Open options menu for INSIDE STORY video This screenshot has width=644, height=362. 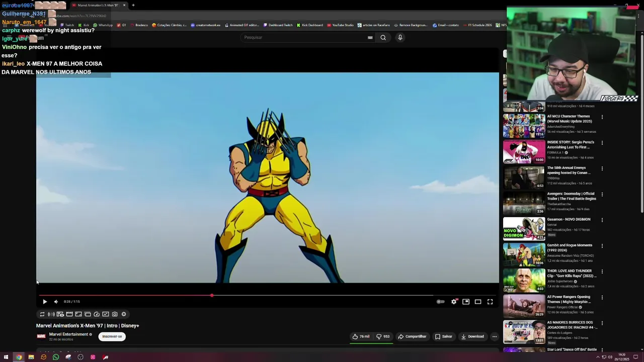coord(602,143)
